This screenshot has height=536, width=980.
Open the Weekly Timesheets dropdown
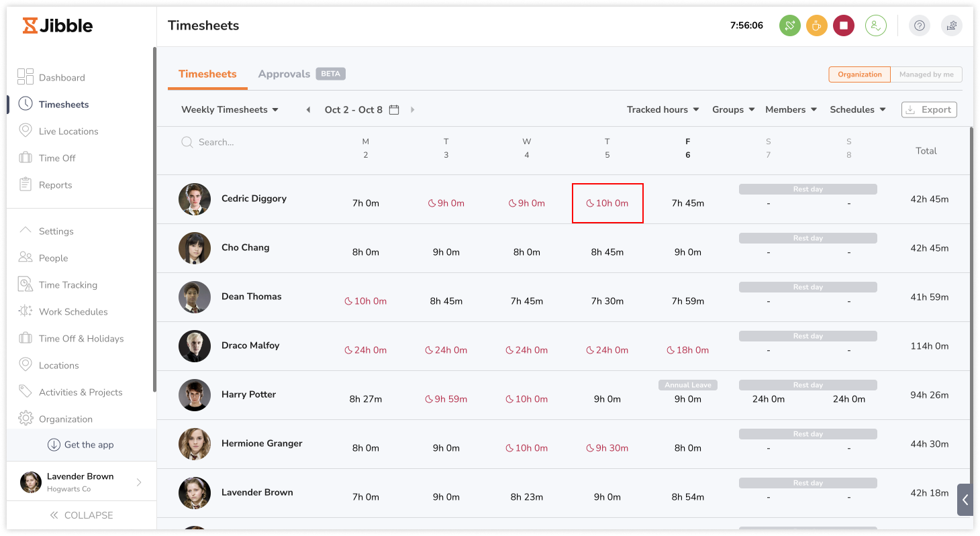tap(230, 109)
